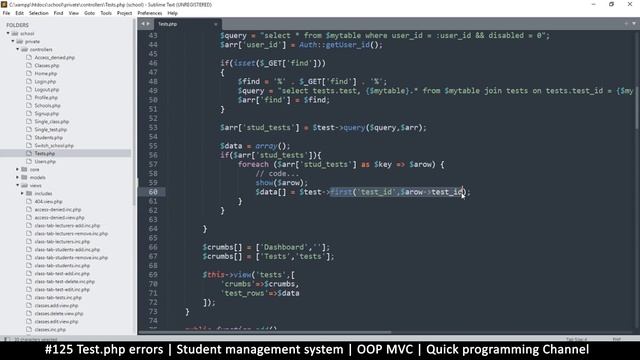Viewport: 640px width, 360px height.
Task: Click the editor vertical scrollbar
Action: tap(637, 80)
